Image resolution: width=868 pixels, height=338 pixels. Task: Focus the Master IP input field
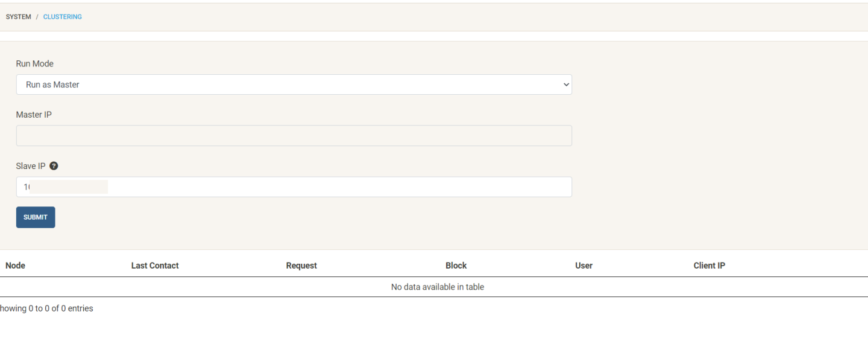294,136
